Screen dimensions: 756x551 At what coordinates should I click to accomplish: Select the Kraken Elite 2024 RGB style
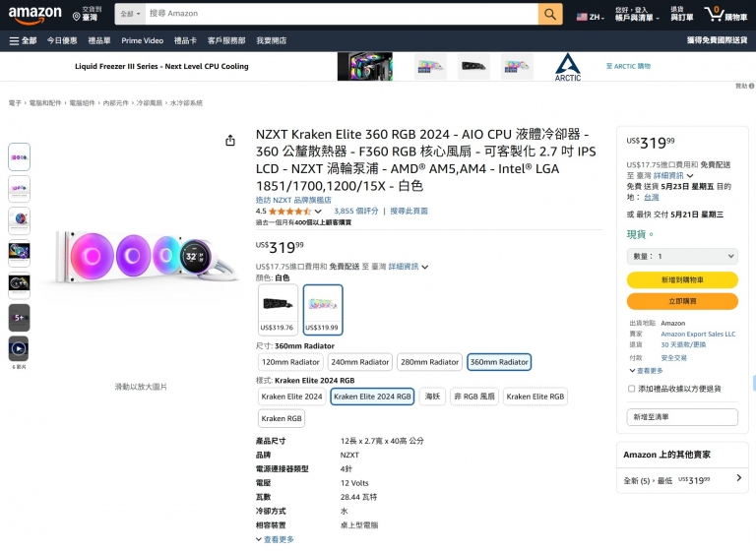(372, 397)
